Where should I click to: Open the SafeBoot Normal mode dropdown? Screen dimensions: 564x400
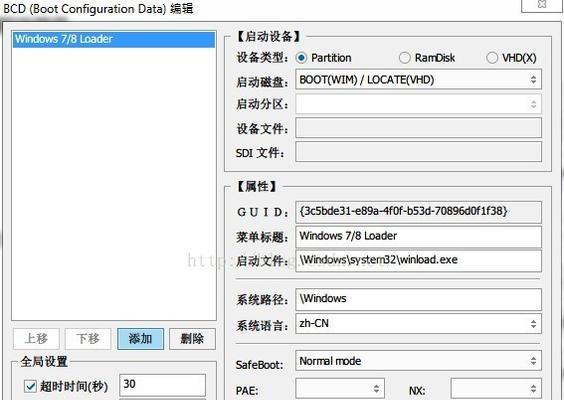pyautogui.click(x=418, y=361)
